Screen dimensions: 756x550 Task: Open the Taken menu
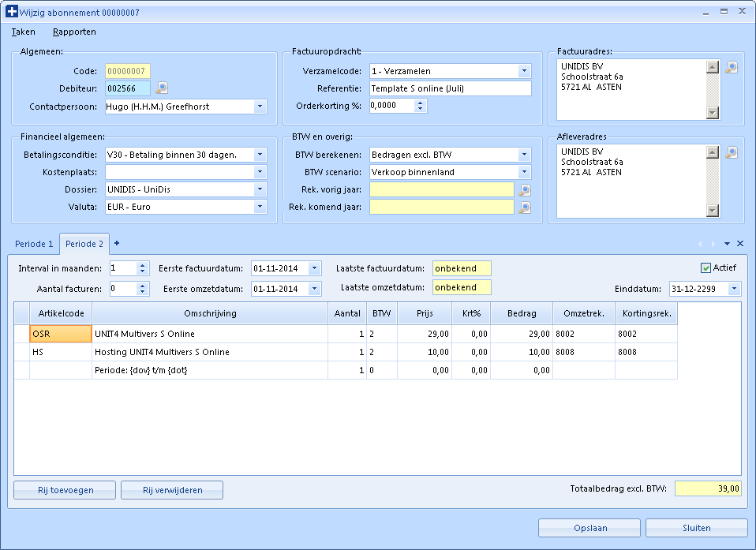pyautogui.click(x=23, y=32)
